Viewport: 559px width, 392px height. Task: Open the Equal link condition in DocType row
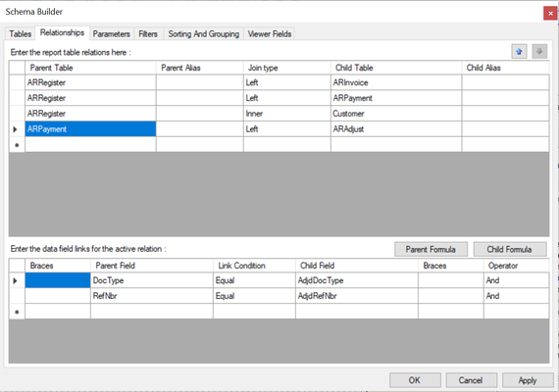click(254, 280)
